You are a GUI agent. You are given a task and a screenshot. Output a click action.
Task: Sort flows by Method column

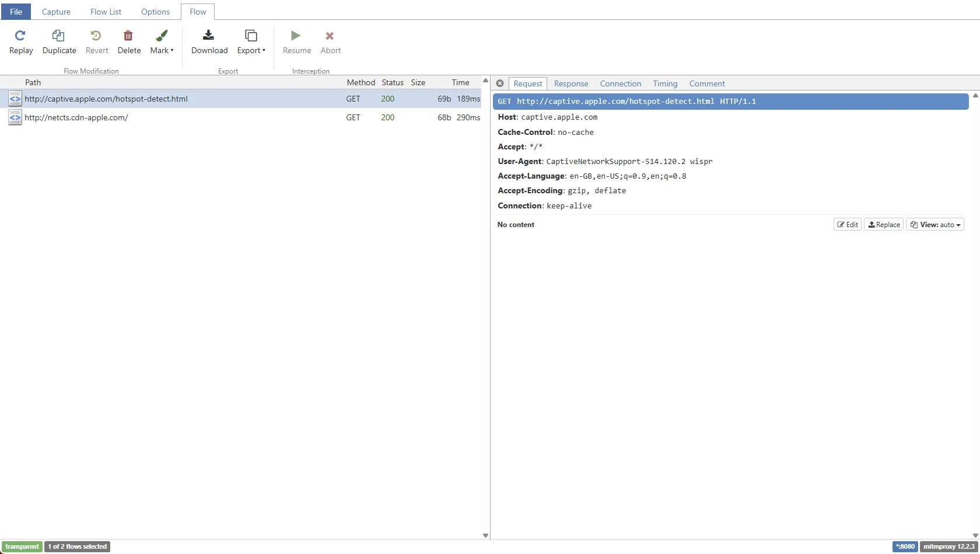[361, 82]
